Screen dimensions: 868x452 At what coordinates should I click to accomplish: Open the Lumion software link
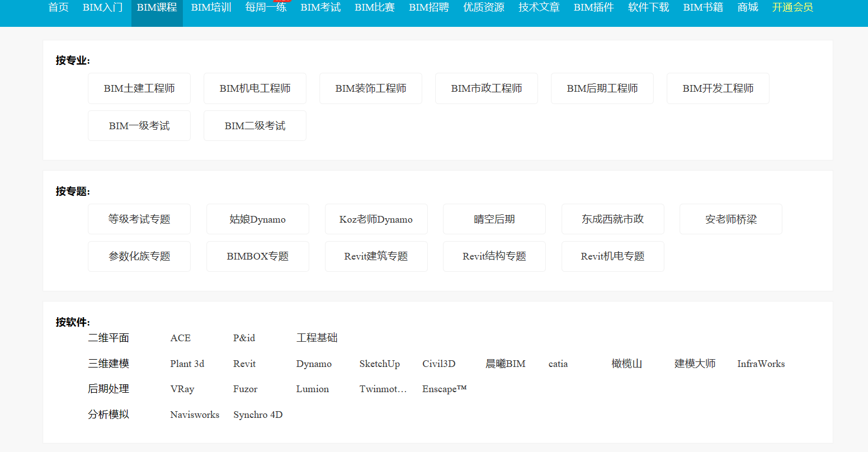(313, 389)
